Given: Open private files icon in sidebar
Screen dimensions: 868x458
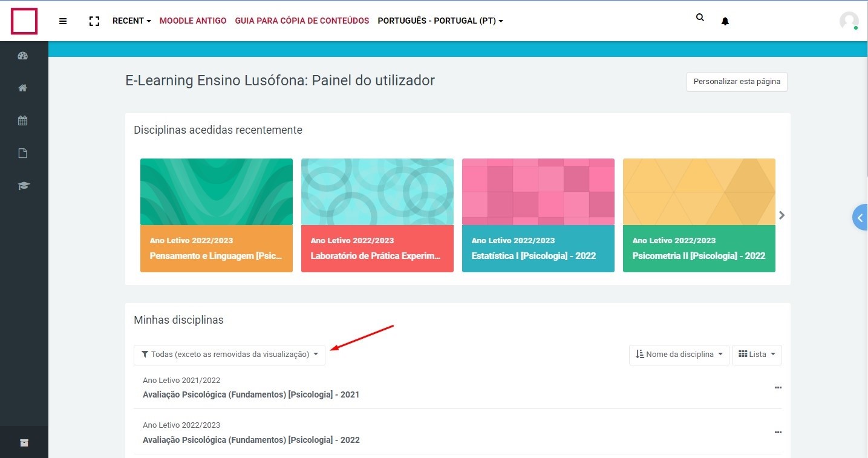Looking at the screenshot, I should point(23,153).
